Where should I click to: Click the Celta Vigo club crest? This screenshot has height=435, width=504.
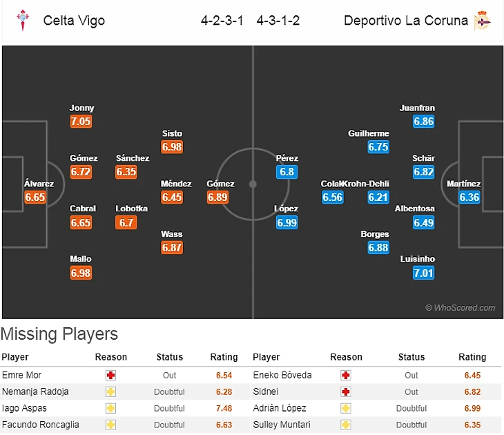click(23, 20)
